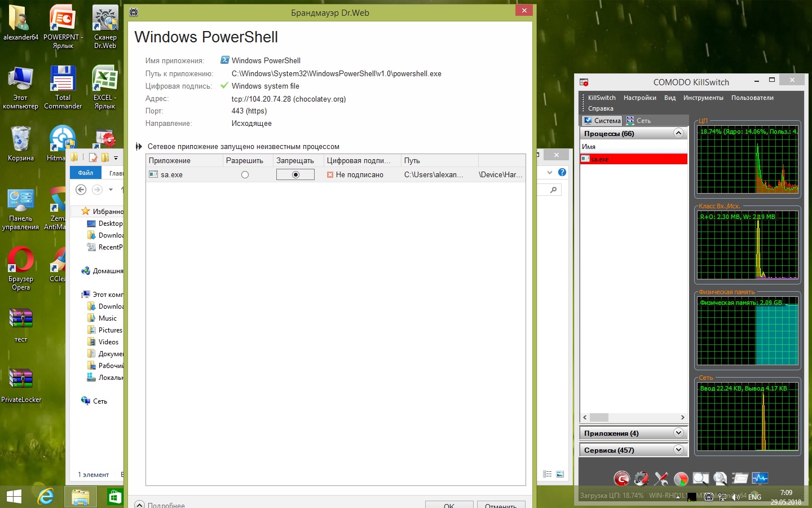Viewport: 812px width, 508px height.
Task: Open the Вид menu in KillSwitch
Action: 669,98
